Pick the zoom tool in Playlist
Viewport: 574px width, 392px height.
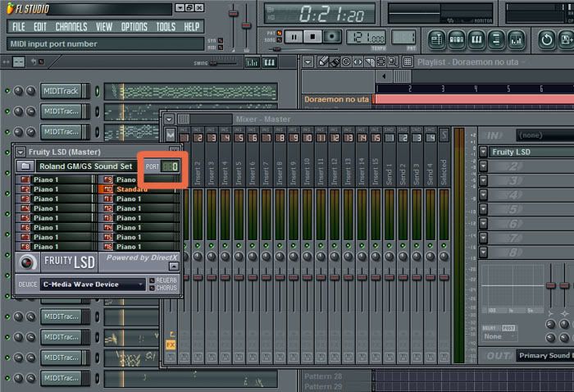393,62
